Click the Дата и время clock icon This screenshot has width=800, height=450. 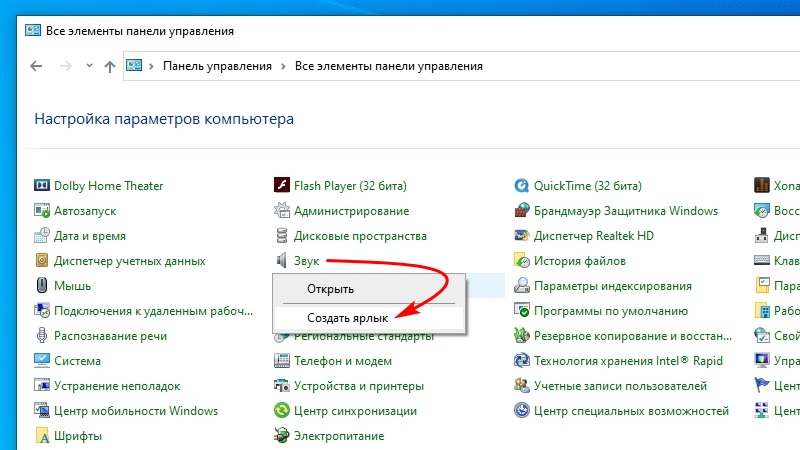pyautogui.click(x=42, y=235)
